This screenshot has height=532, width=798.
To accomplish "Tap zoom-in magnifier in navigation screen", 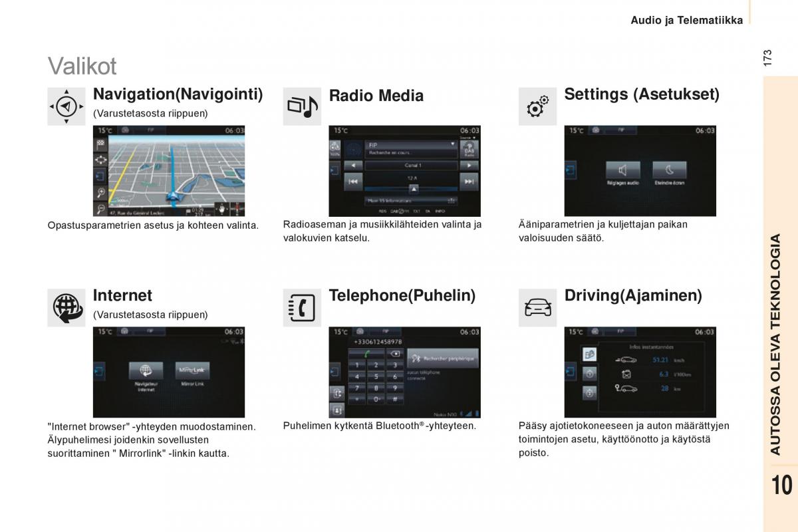I will [100, 193].
